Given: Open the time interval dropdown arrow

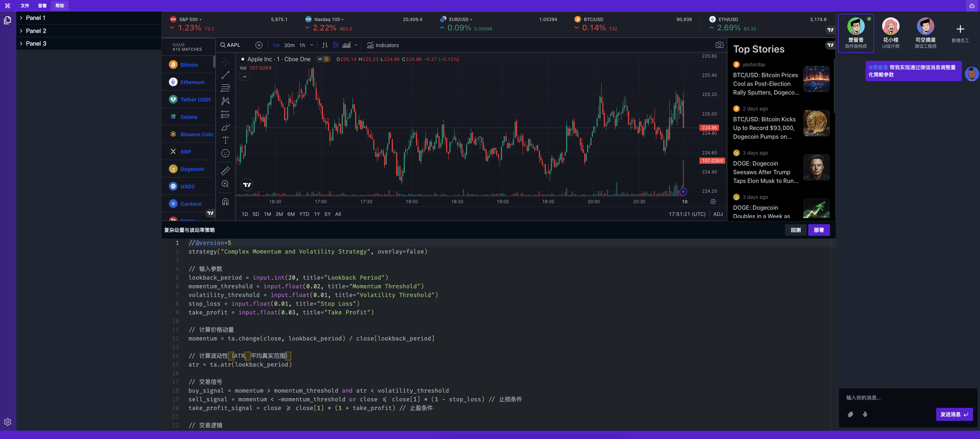Looking at the screenshot, I should tap(312, 45).
